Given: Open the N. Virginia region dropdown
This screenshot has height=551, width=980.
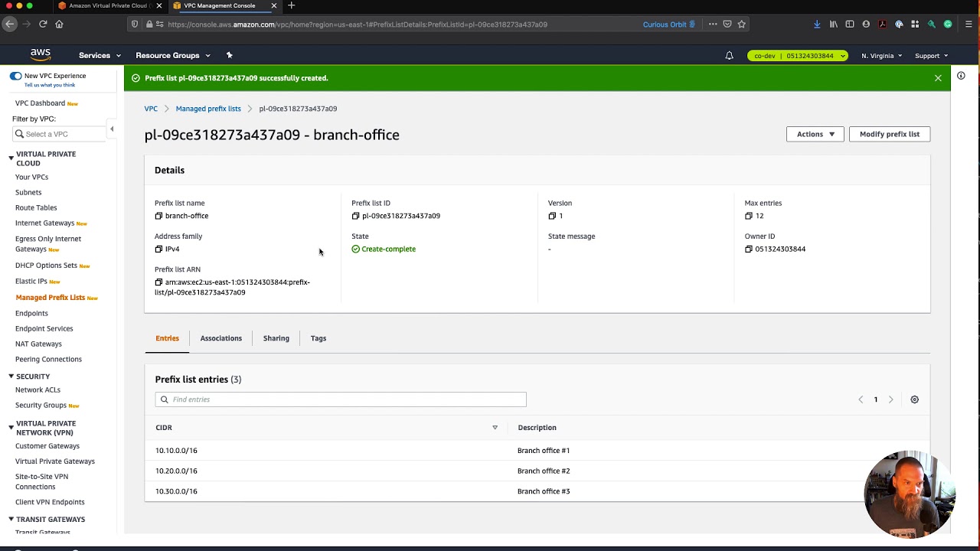Looking at the screenshot, I should pos(881,55).
